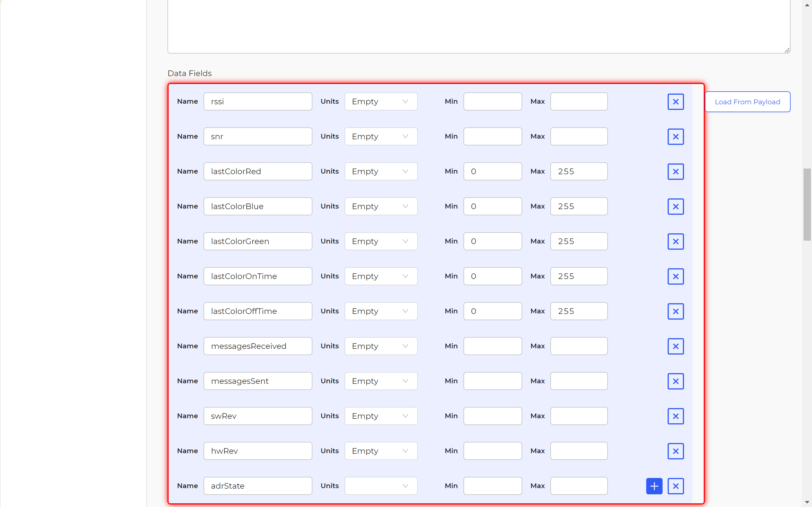Open Units dropdown for rssi

(x=381, y=102)
